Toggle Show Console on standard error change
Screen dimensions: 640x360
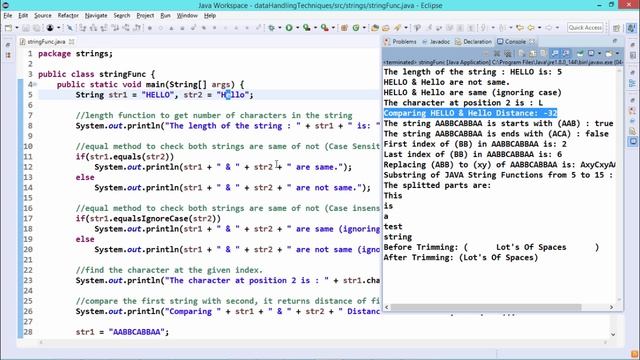[x=566, y=53]
